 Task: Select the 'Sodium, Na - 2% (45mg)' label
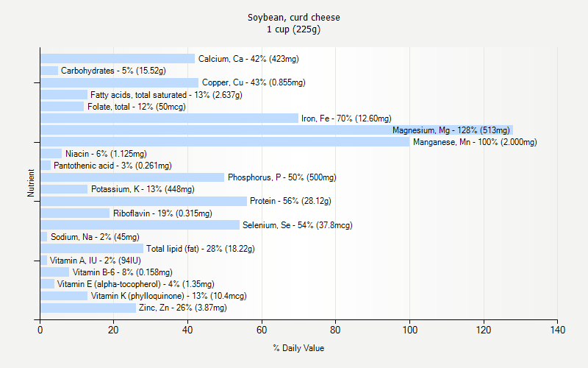pyautogui.click(x=95, y=237)
